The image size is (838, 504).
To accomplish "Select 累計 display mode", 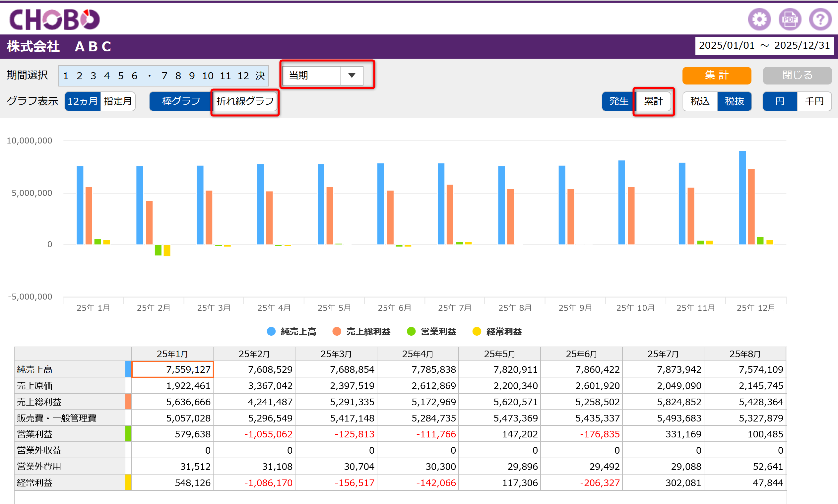I will 653,101.
